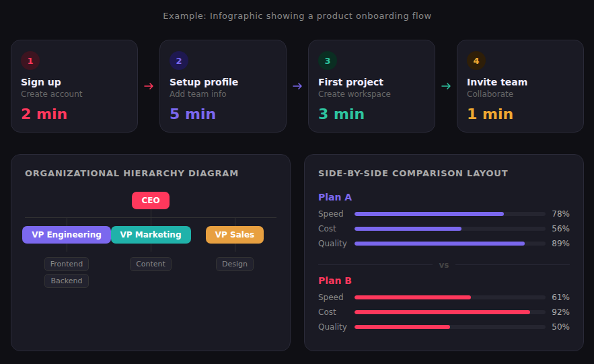Select the VP Engineering node
This screenshot has height=364, width=594.
coord(67,235)
